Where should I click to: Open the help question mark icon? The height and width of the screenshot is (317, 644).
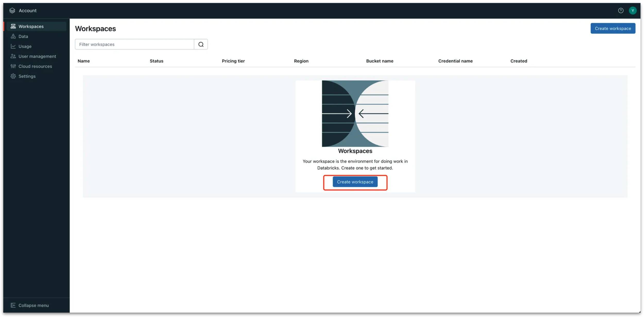tap(621, 11)
